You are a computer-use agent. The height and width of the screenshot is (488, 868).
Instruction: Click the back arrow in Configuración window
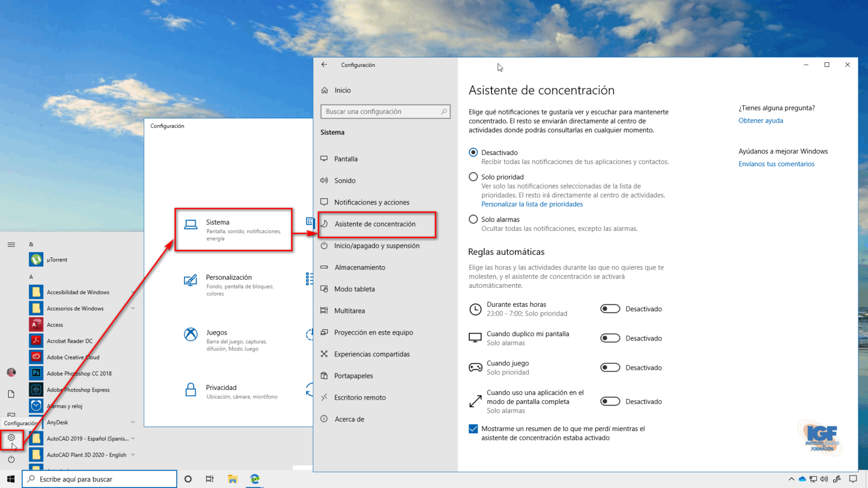click(324, 65)
